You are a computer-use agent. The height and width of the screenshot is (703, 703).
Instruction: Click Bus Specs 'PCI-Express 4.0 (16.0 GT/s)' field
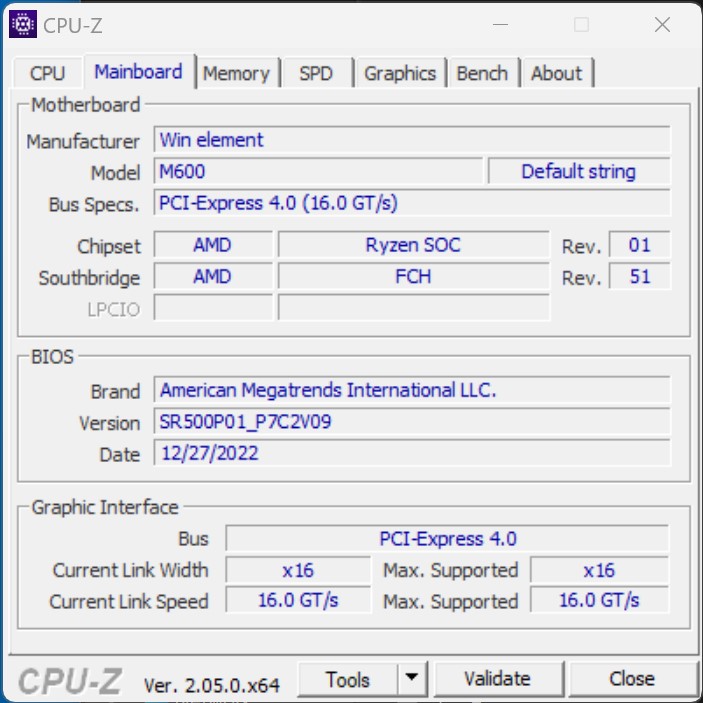pos(412,202)
